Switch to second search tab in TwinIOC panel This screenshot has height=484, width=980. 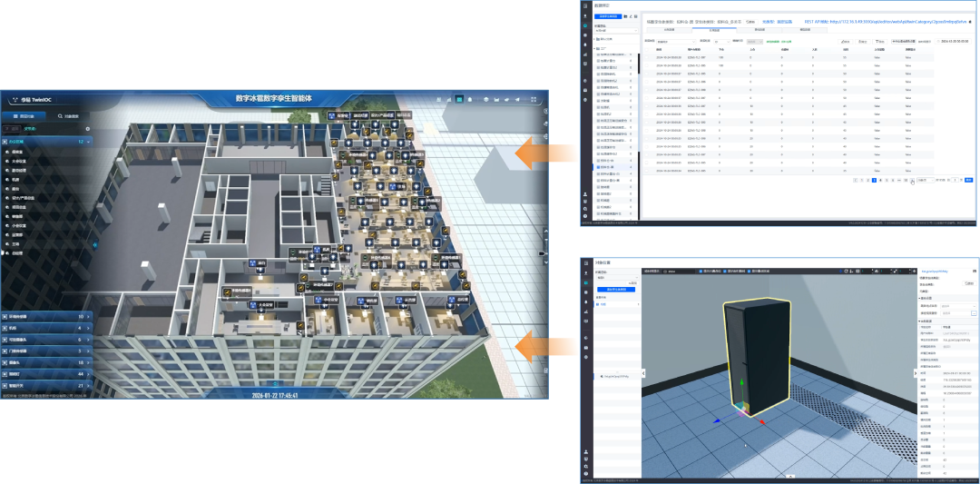68,116
